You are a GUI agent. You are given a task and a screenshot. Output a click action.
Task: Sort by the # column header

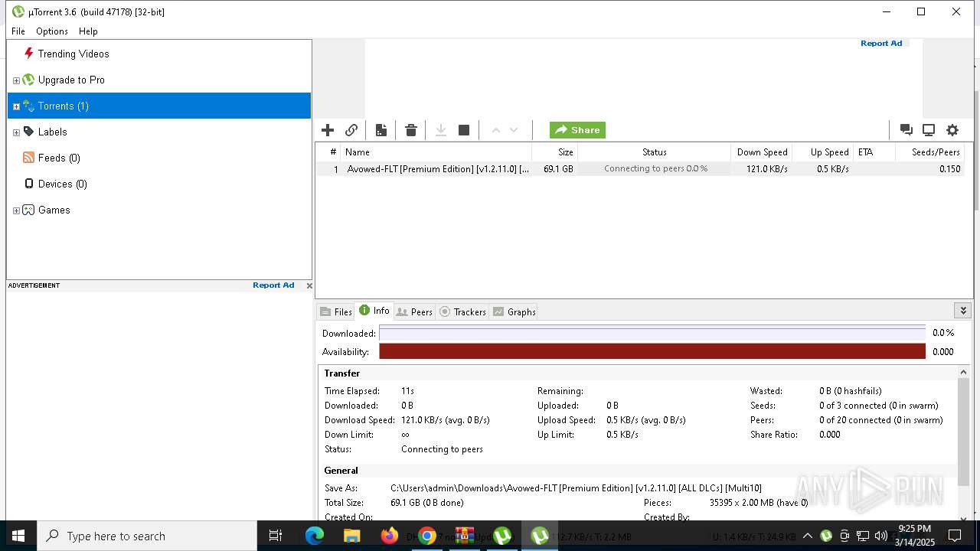(329, 152)
